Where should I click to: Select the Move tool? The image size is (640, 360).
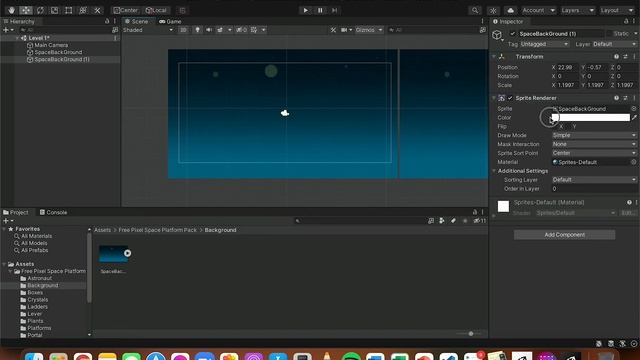click(x=26, y=10)
